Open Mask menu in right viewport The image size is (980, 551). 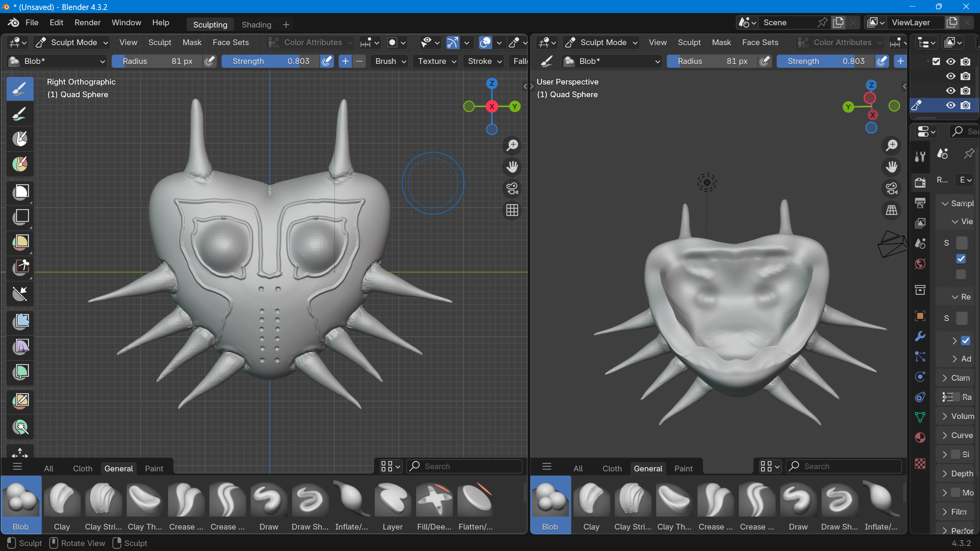coord(721,42)
